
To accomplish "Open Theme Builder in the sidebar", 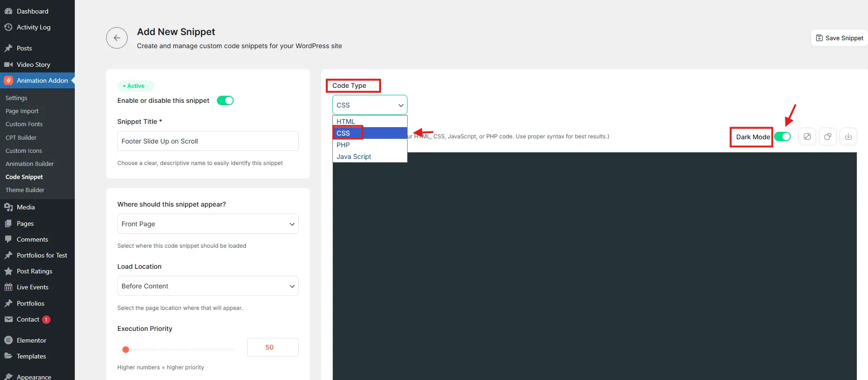I will click(25, 190).
